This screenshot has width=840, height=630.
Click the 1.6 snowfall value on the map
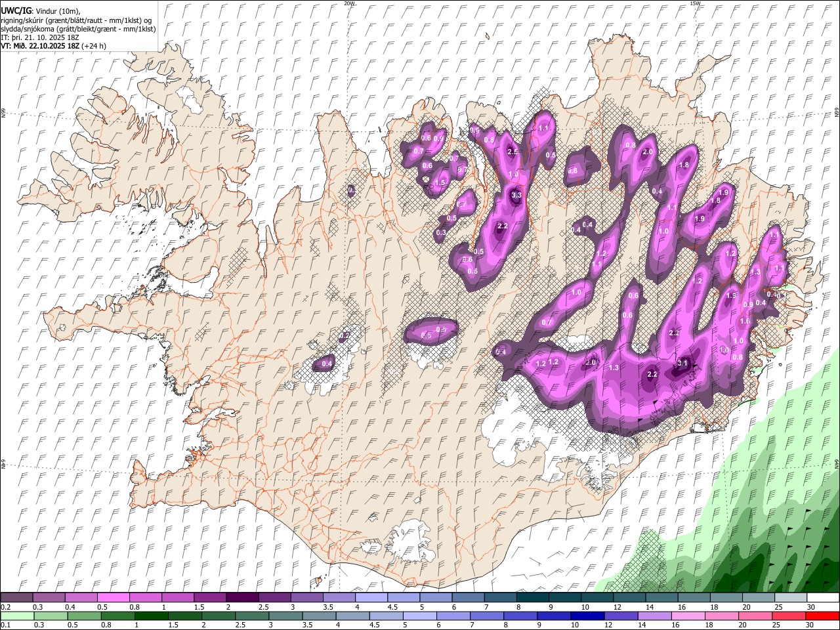point(745,322)
